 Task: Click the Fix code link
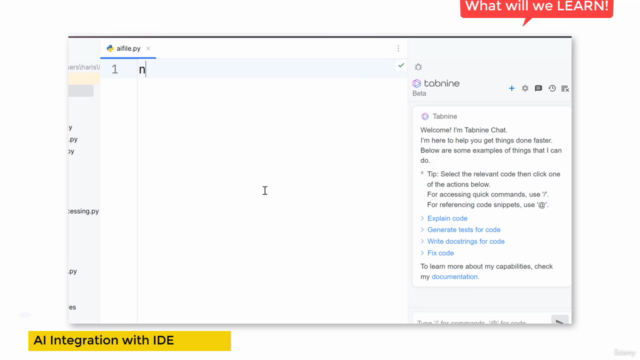click(x=440, y=253)
